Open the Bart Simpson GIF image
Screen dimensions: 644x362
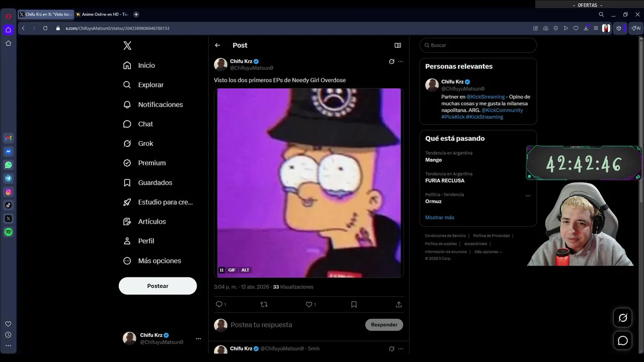[x=309, y=183]
